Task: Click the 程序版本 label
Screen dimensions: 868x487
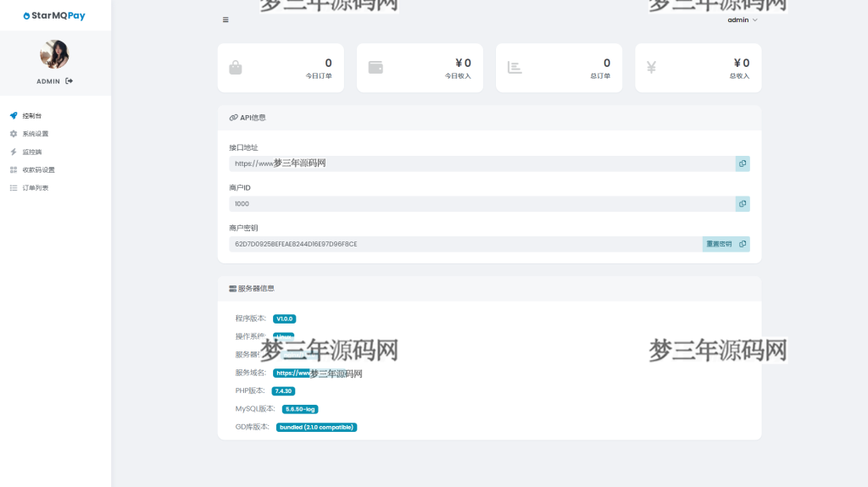Action: point(251,318)
